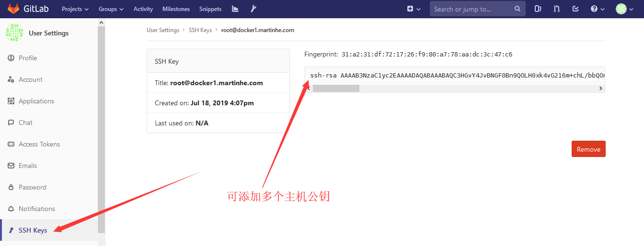Open the user avatar menu in navbar
644x246 pixels.
tap(623, 9)
